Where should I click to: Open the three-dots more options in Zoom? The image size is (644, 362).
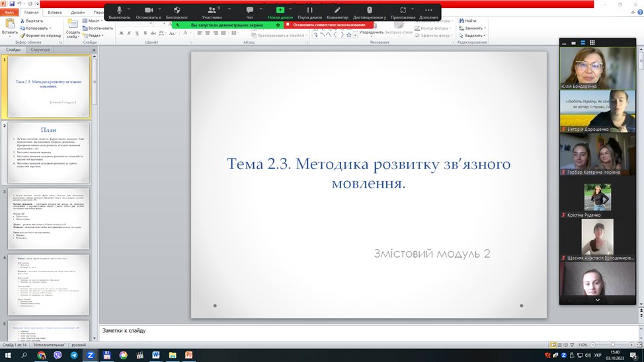(x=428, y=11)
